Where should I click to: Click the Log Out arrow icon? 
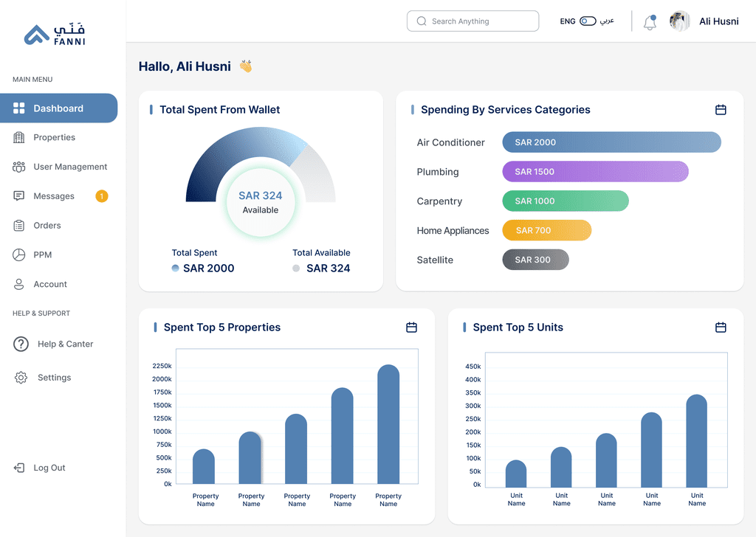18,468
